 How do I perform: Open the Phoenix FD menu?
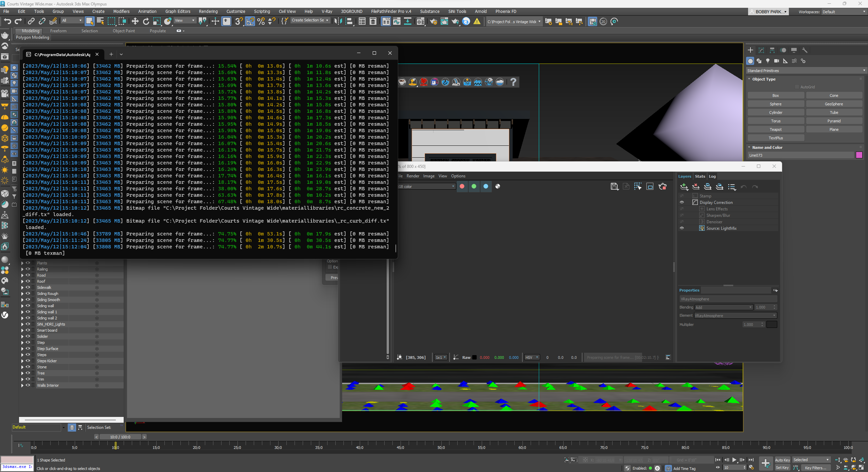[x=506, y=12]
